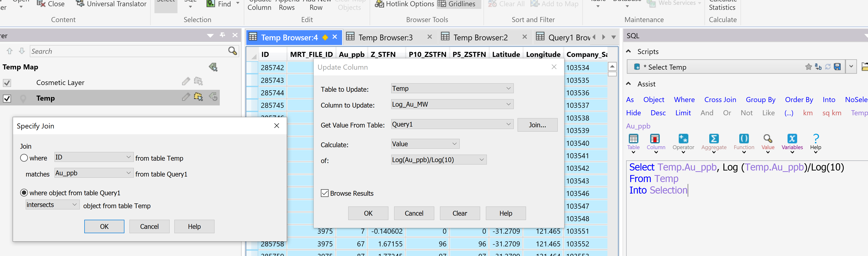Click the browser scrollbar up arrow

click(x=612, y=66)
